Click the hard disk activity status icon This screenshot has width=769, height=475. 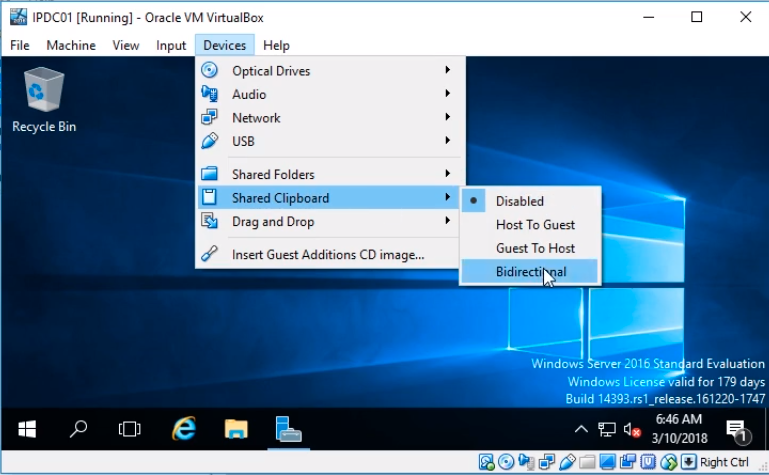(486, 462)
